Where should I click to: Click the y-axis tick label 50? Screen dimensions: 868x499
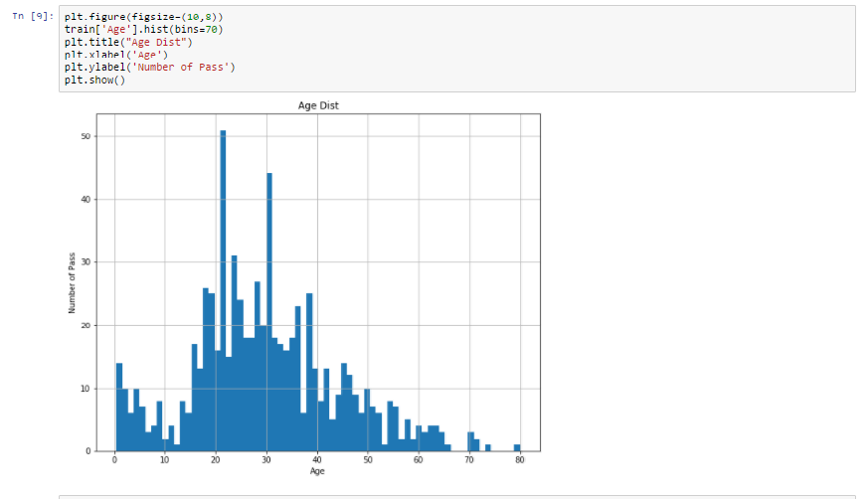86,136
